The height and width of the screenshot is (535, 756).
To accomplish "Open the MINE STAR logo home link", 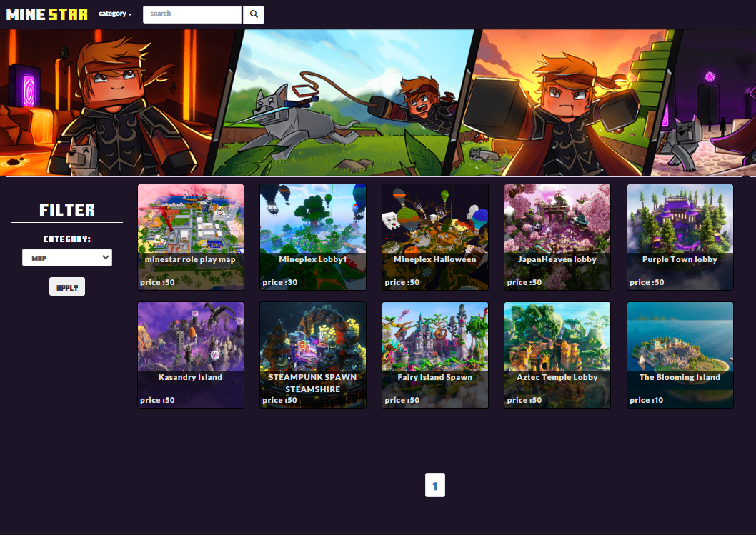I will coord(46,14).
